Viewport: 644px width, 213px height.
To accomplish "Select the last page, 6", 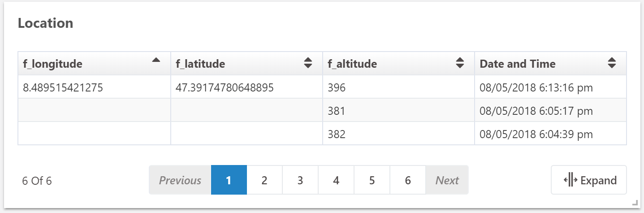I will [408, 180].
